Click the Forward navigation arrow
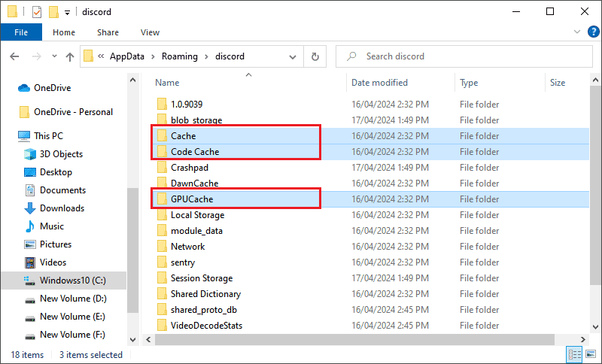 (37, 56)
